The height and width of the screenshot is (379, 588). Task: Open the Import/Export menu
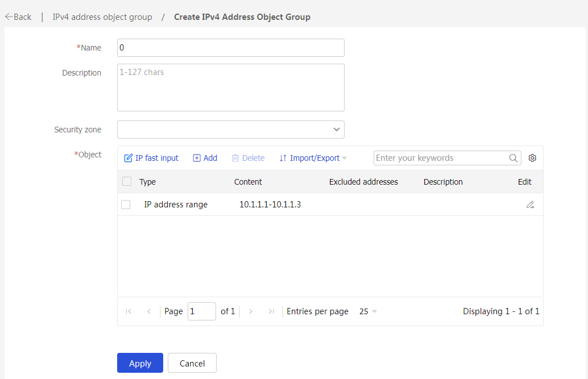(313, 158)
